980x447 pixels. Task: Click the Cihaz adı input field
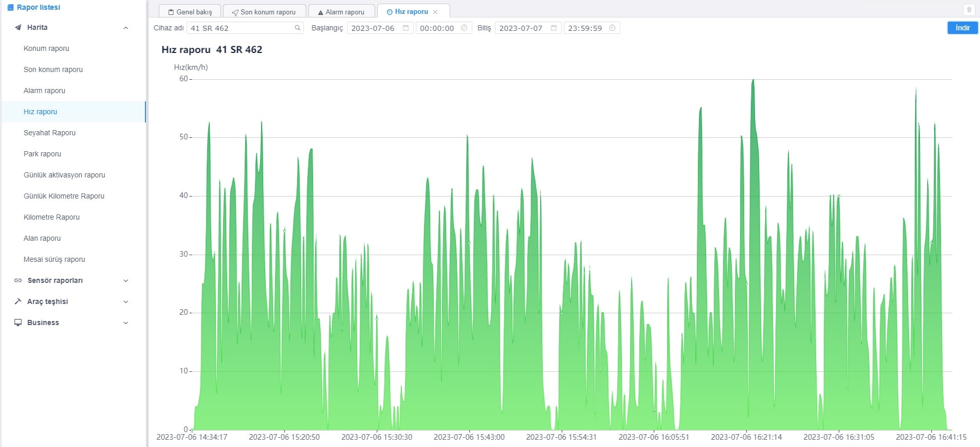(245, 28)
